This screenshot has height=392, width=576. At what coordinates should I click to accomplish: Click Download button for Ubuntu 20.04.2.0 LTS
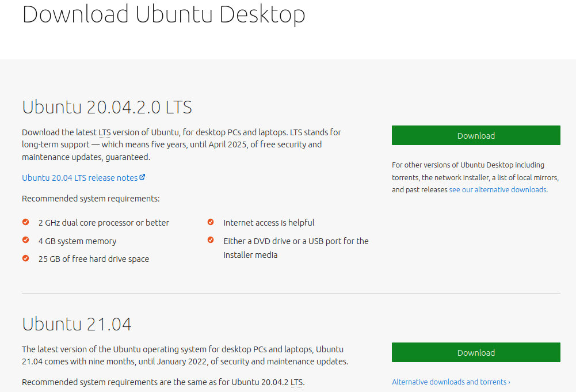coord(476,135)
